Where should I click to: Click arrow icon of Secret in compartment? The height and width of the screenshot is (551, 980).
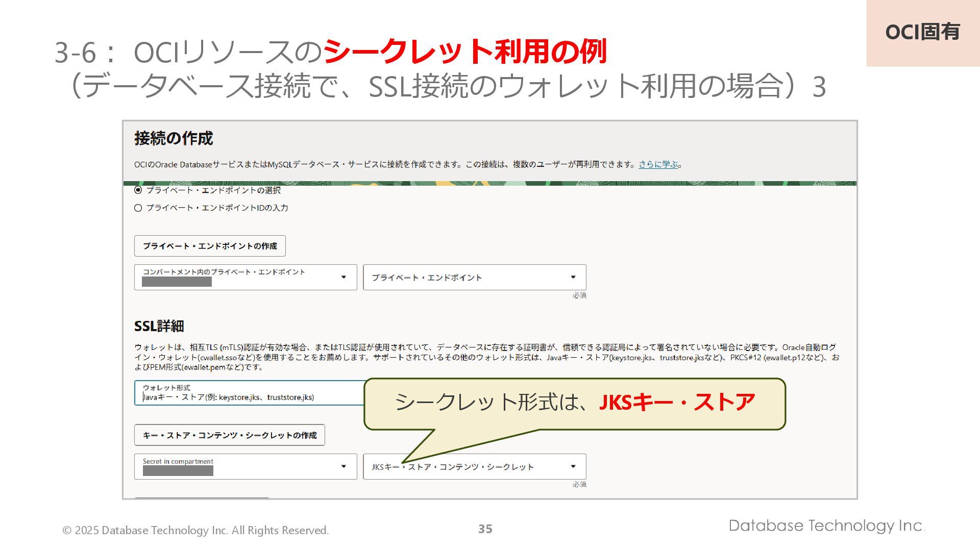coord(344,466)
